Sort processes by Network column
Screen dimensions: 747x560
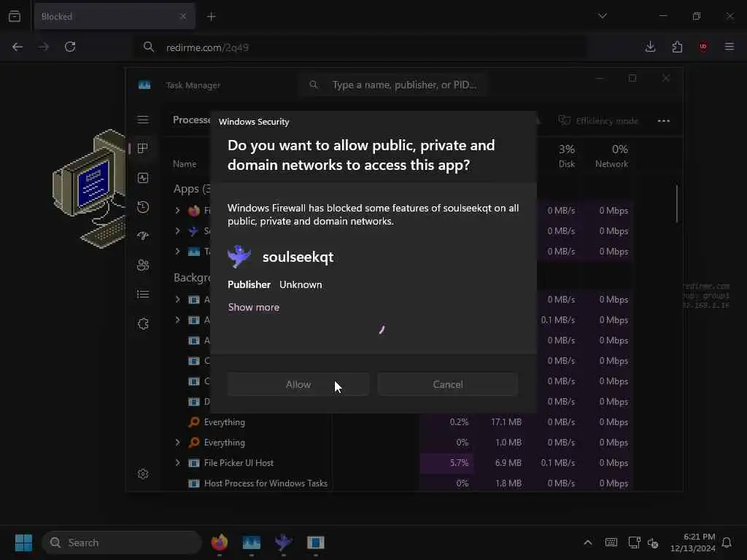click(x=612, y=156)
